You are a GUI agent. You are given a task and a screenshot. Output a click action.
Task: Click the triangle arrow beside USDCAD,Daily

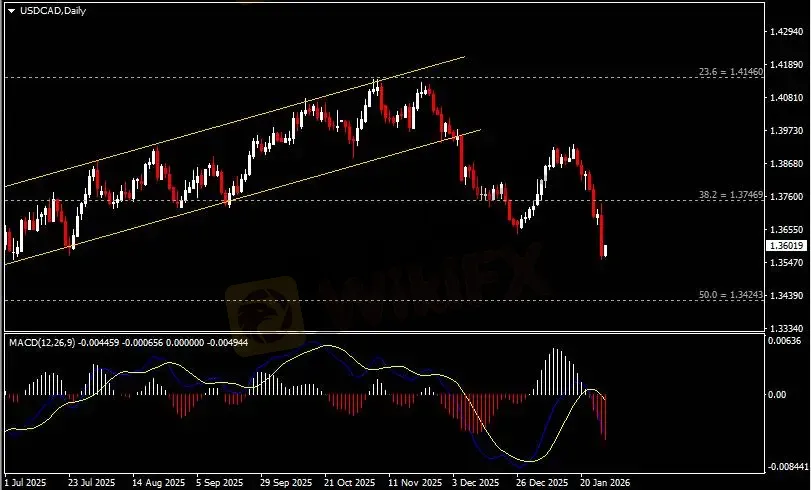pos(11,10)
